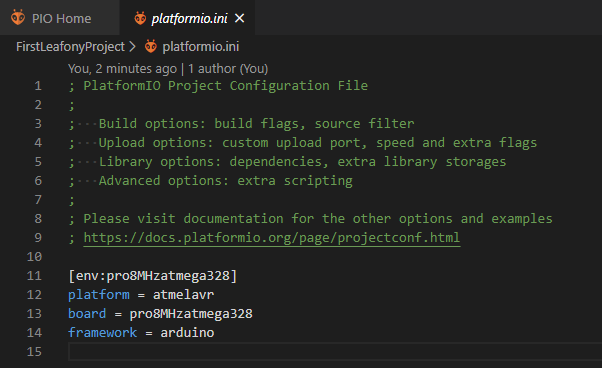Click the 'Library options' comment on line 5

303,162
